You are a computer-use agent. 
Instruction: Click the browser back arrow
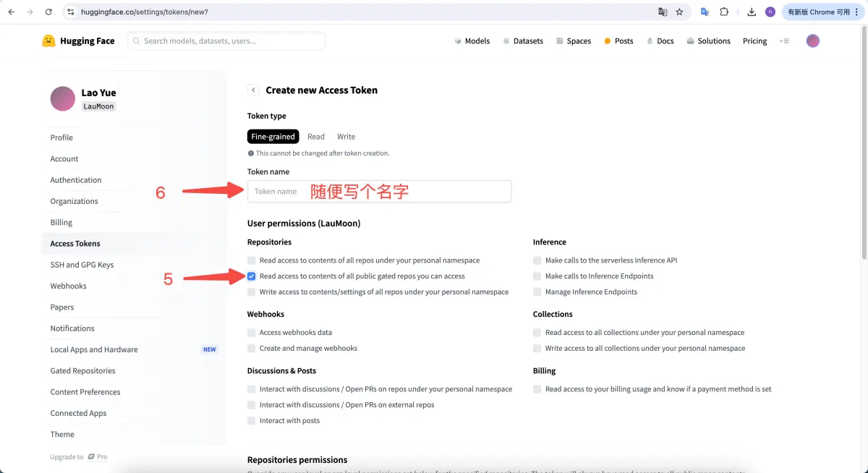click(x=11, y=12)
